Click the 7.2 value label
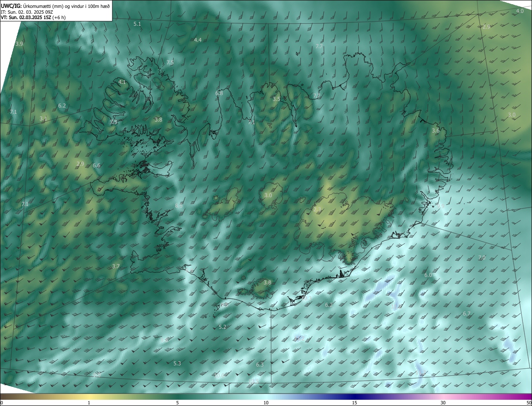The height and width of the screenshot is (406, 532). pyautogui.click(x=317, y=95)
